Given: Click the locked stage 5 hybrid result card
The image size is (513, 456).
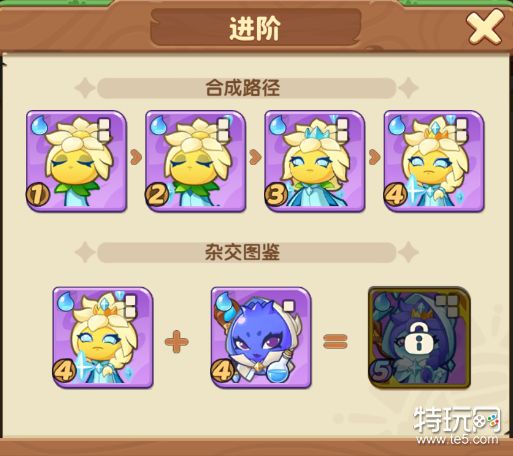Looking at the screenshot, I should point(419,338).
